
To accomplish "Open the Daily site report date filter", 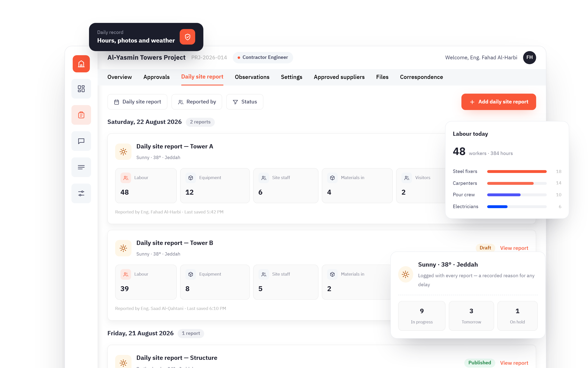I will pos(137,102).
